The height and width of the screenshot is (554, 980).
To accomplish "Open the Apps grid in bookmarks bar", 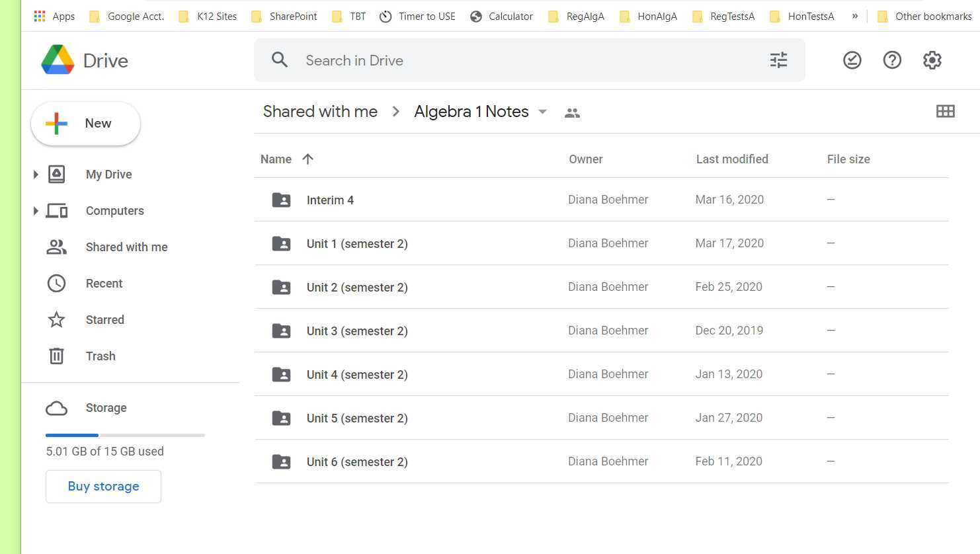I will click(40, 16).
